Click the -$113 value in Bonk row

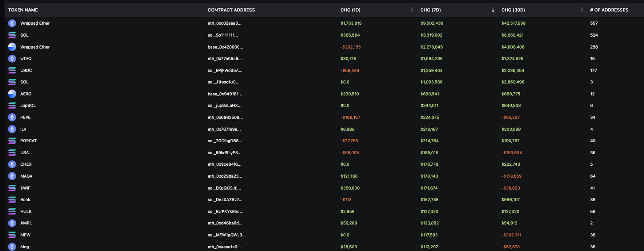345,199
